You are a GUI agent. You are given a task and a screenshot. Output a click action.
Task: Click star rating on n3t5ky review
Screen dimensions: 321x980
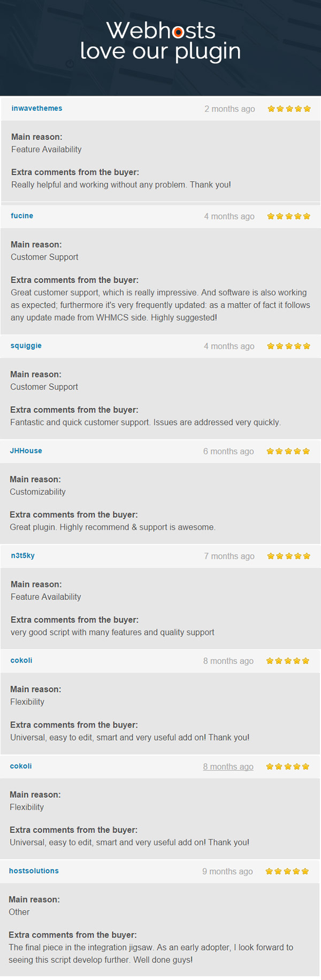pos(288,556)
